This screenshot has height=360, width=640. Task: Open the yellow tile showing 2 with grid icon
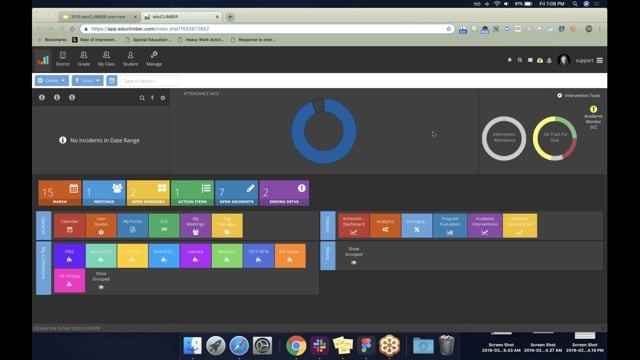pyautogui.click(x=148, y=193)
